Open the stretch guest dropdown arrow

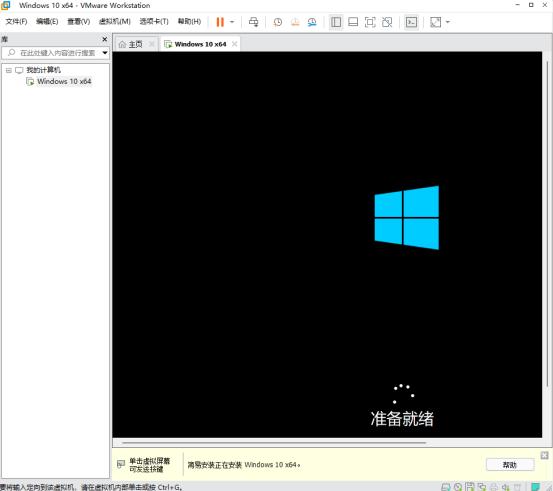[448, 22]
